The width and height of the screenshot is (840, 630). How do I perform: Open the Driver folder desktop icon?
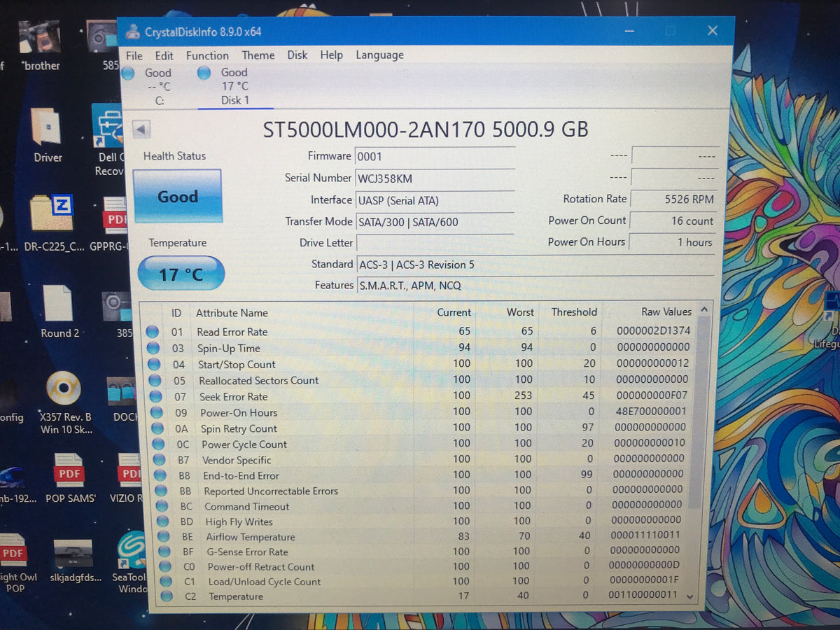(47, 135)
